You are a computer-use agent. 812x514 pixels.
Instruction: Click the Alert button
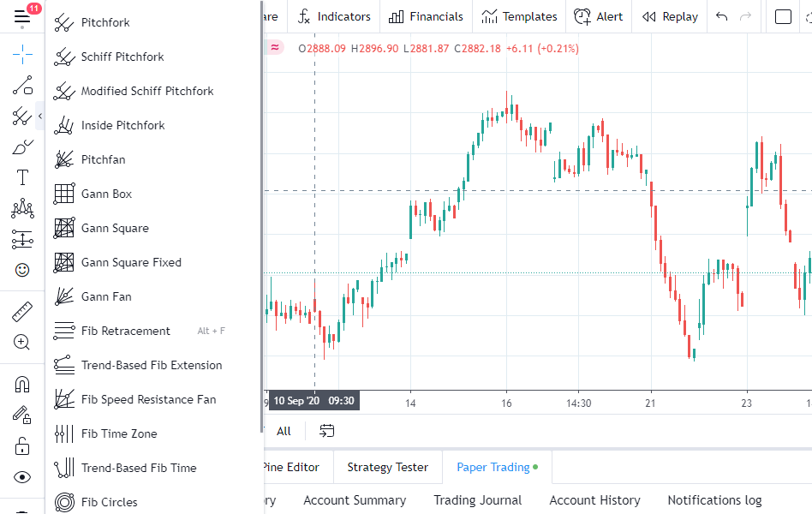(599, 16)
